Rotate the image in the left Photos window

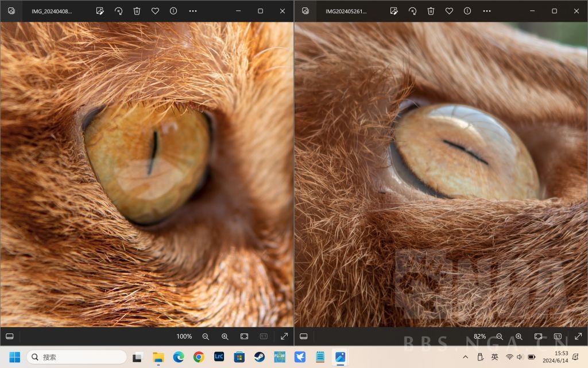[118, 11]
